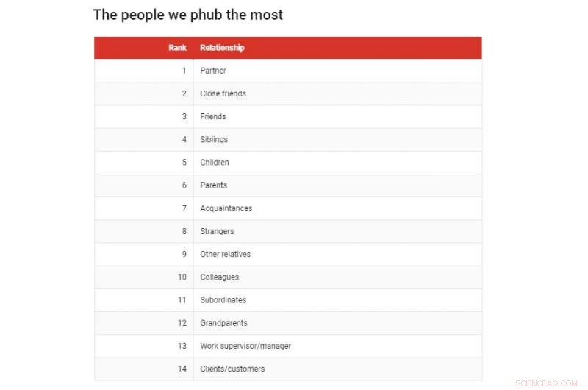The height and width of the screenshot is (390, 588).
Task: Click the Strangers row
Action: pyautogui.click(x=217, y=231)
